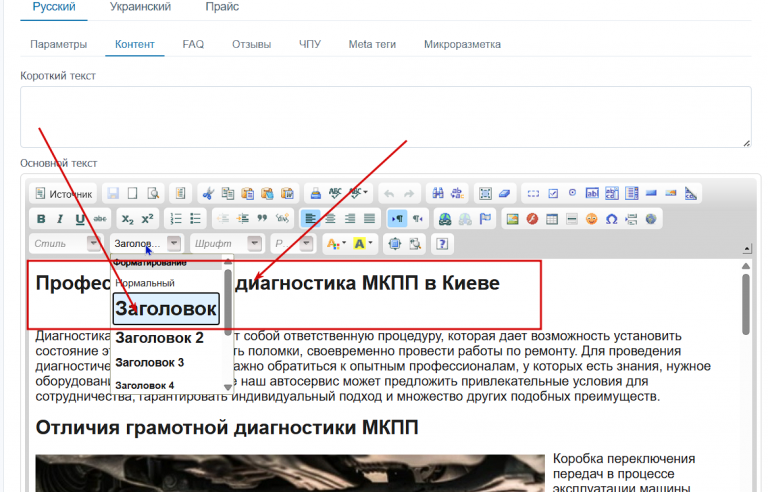Toggle Strikethrough formatting
768x492 pixels.
[100, 219]
